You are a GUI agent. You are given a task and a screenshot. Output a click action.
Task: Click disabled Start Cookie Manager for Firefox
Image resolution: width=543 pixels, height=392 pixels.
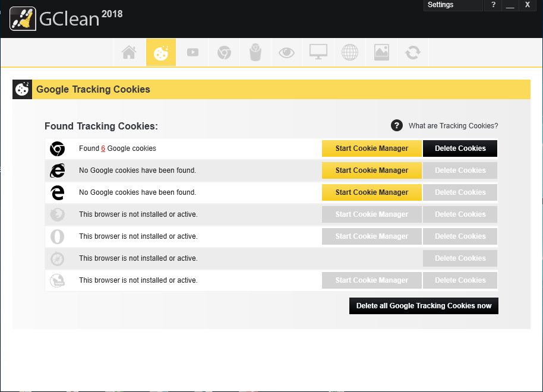tap(371, 214)
